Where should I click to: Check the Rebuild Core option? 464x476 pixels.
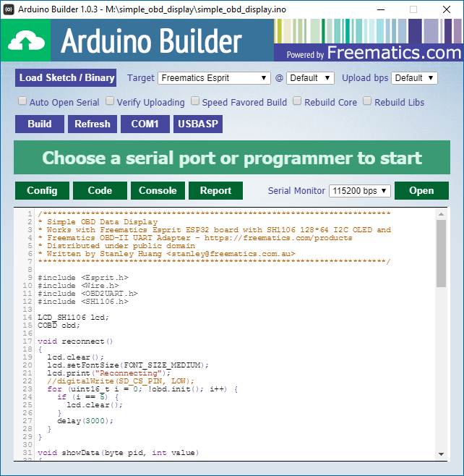[297, 101]
